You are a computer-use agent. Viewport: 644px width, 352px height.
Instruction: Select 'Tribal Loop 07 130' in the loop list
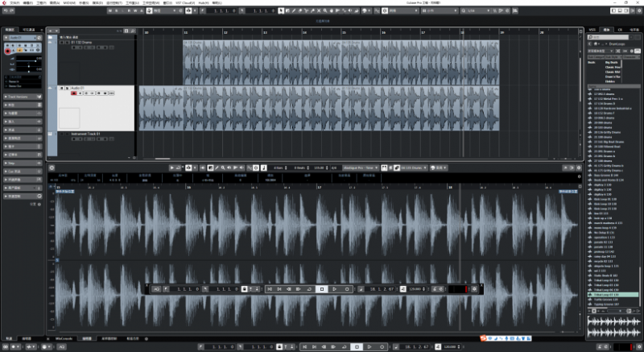613,295
